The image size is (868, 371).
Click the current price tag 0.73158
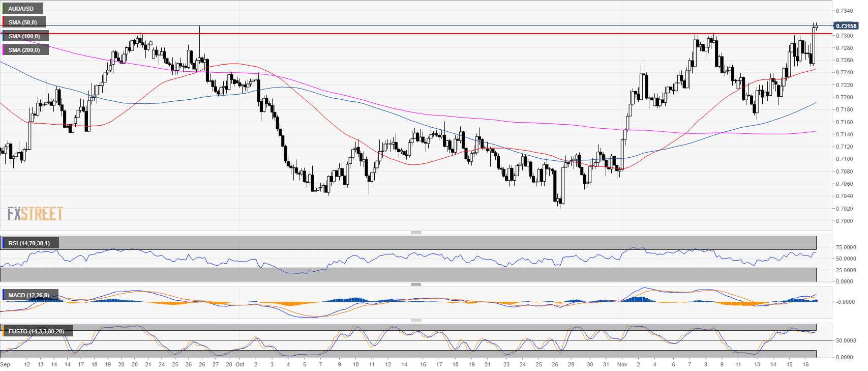click(x=846, y=26)
